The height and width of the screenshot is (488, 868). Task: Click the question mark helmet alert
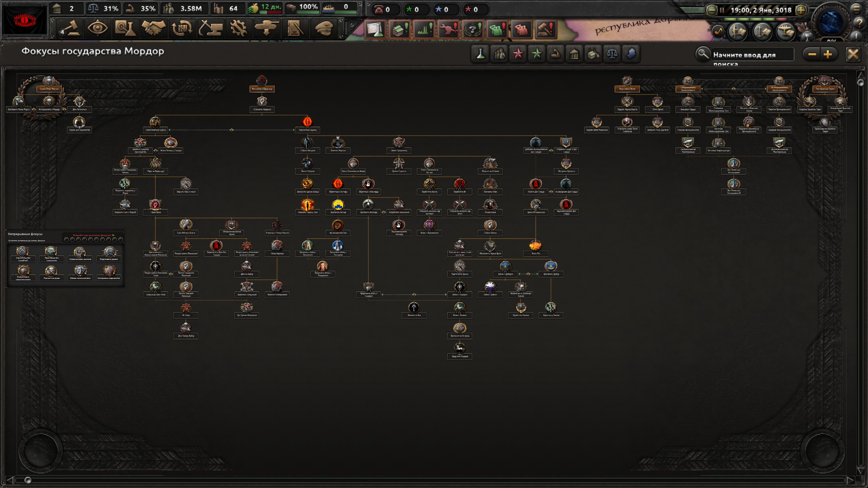(473, 29)
